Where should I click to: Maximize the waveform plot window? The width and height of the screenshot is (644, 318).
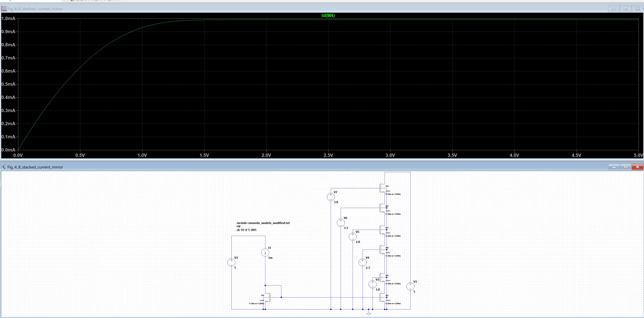626,9
